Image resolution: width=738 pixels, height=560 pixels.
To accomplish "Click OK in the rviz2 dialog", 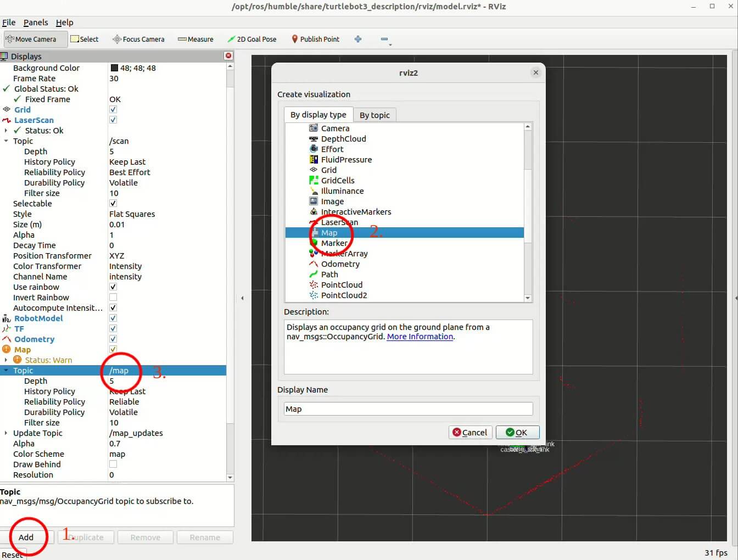I will click(517, 433).
